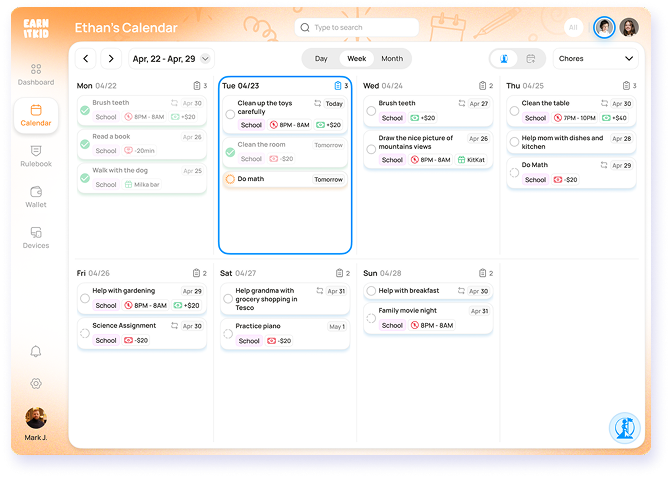Click the clipboard task count icon for Tue 04/23
This screenshot has height=478, width=670.
pyautogui.click(x=337, y=86)
